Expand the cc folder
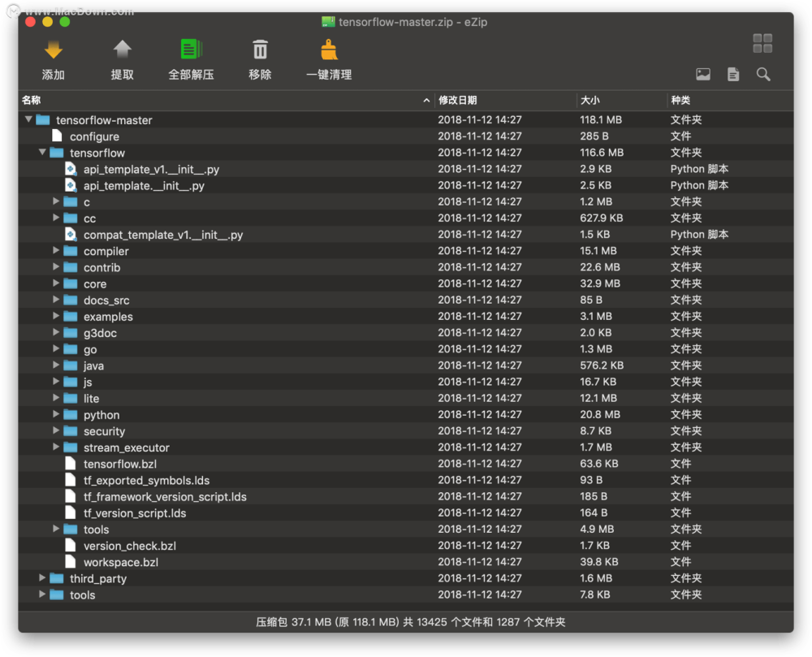The height and width of the screenshot is (657, 812). click(56, 218)
